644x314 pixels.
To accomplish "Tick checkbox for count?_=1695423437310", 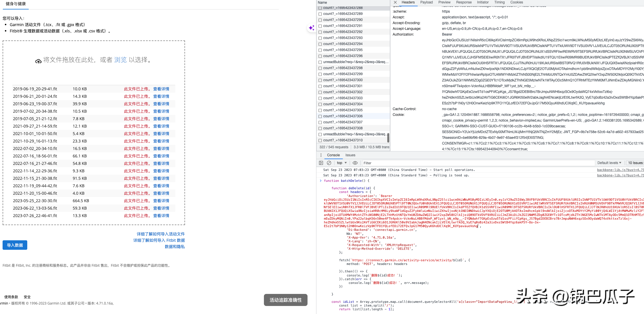I will pos(320,140).
